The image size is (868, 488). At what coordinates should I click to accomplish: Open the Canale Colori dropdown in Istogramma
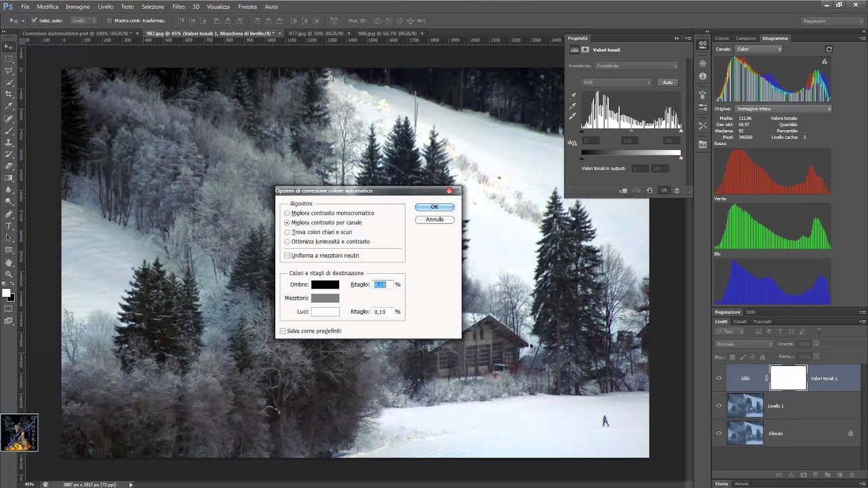point(759,49)
